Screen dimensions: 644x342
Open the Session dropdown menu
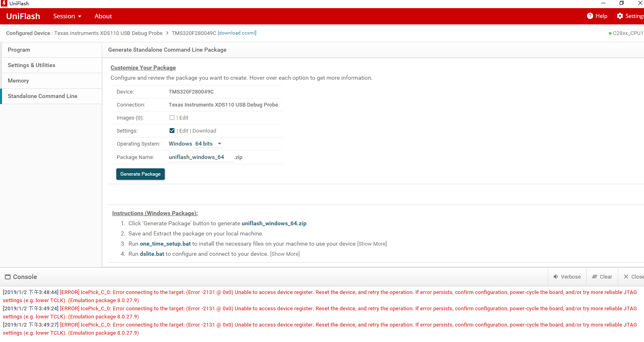pos(67,16)
